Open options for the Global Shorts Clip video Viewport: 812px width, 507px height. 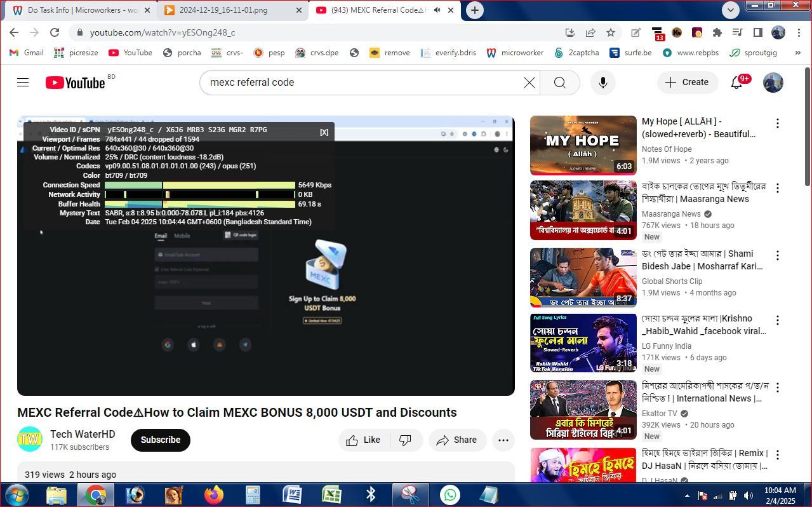click(x=777, y=255)
